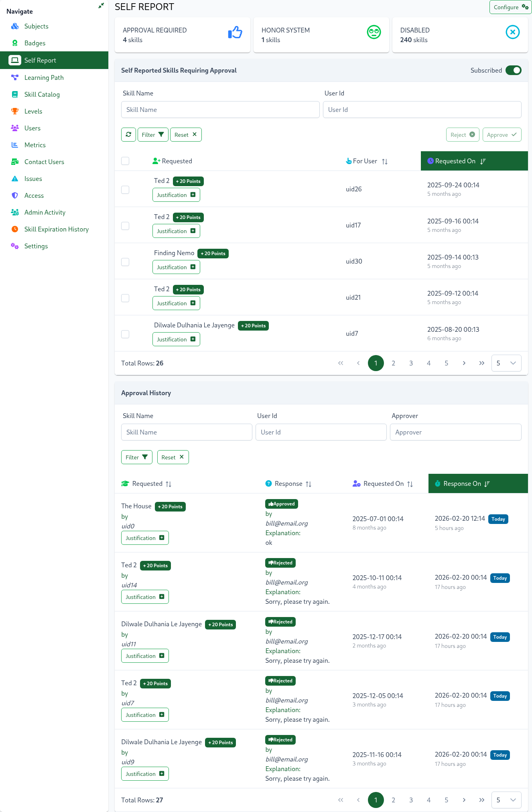Click the Approve button
This screenshot has height=812, width=532.
pos(502,135)
